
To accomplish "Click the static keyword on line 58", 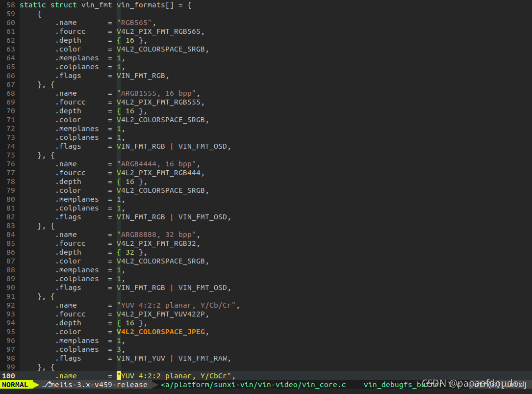I will click(32, 5).
